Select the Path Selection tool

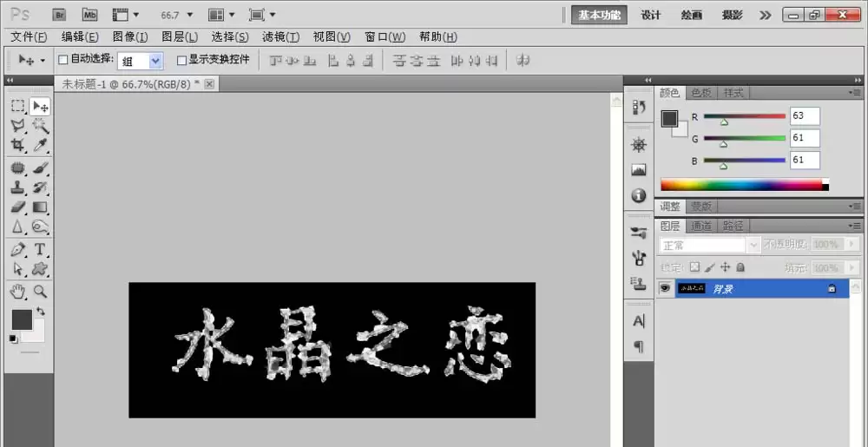18,269
